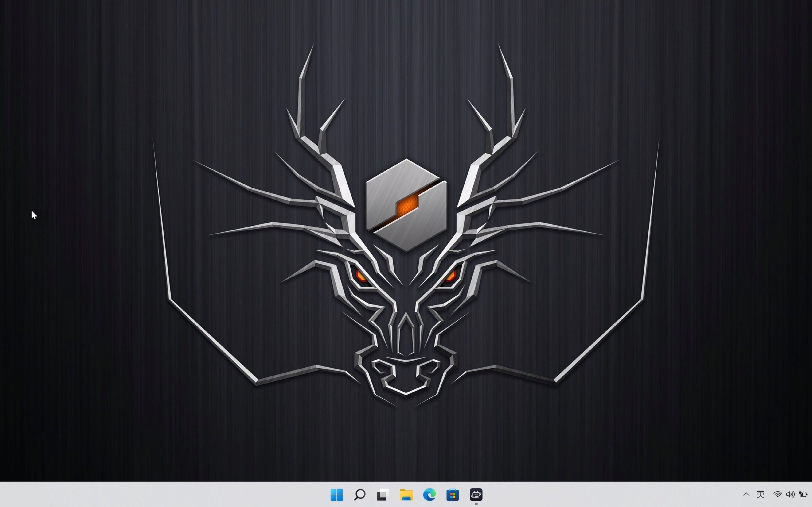The height and width of the screenshot is (507, 812).
Task: Switch input method via 英 indicator
Action: pyautogui.click(x=760, y=494)
